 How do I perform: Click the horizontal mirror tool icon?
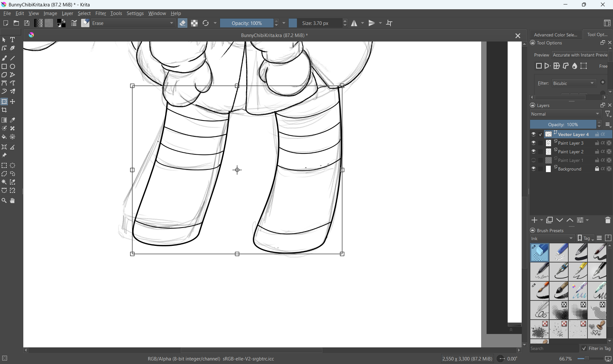pos(354,23)
